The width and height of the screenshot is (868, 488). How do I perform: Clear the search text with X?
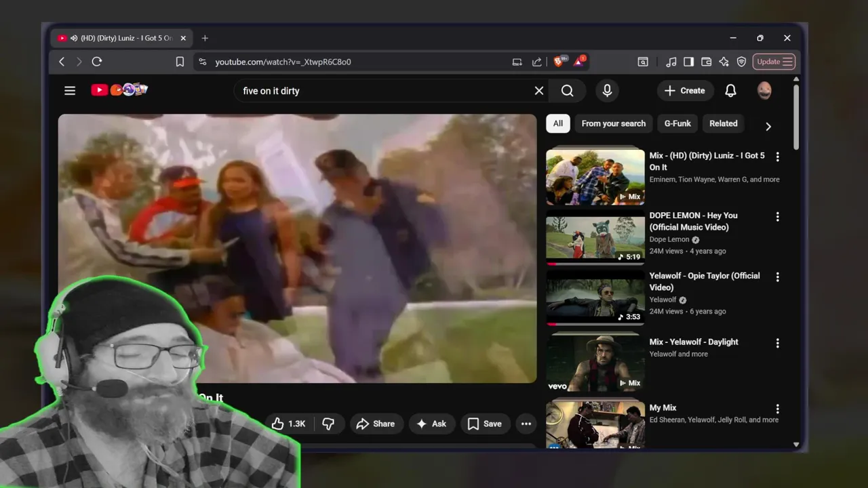pyautogui.click(x=539, y=91)
